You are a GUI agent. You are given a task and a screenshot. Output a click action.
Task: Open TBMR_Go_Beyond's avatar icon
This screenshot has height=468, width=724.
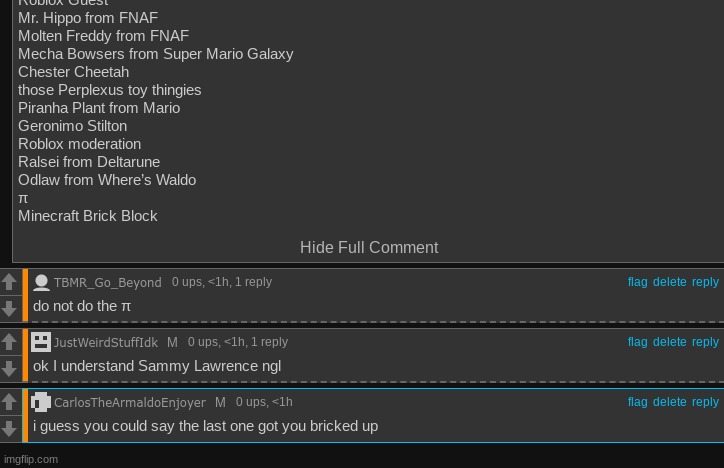tap(41, 282)
